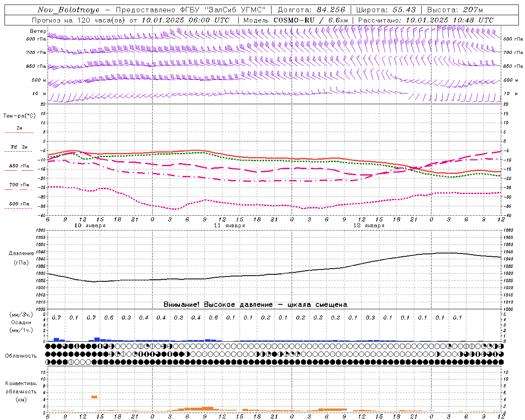This screenshot has height=420, width=525.
Task: Select the provider text ФГБУ "ЗапСиб УГМС"
Action: pyautogui.click(x=223, y=10)
